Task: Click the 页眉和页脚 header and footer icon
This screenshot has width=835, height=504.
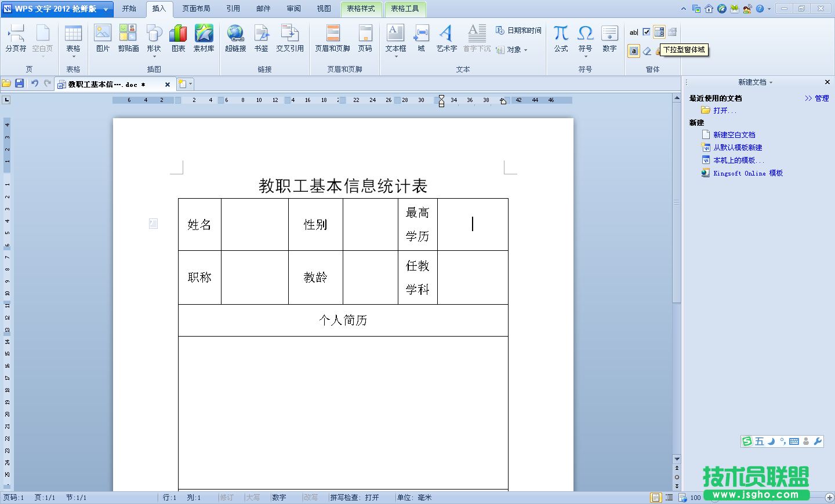Action: coord(332,38)
